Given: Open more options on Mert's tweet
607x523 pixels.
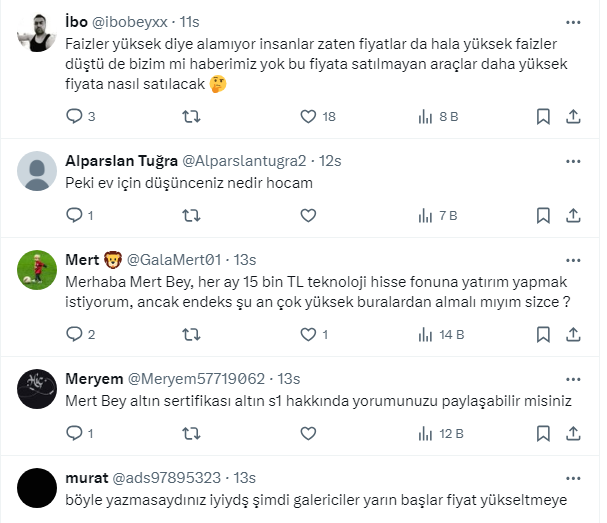Looking at the screenshot, I should coord(573,258).
